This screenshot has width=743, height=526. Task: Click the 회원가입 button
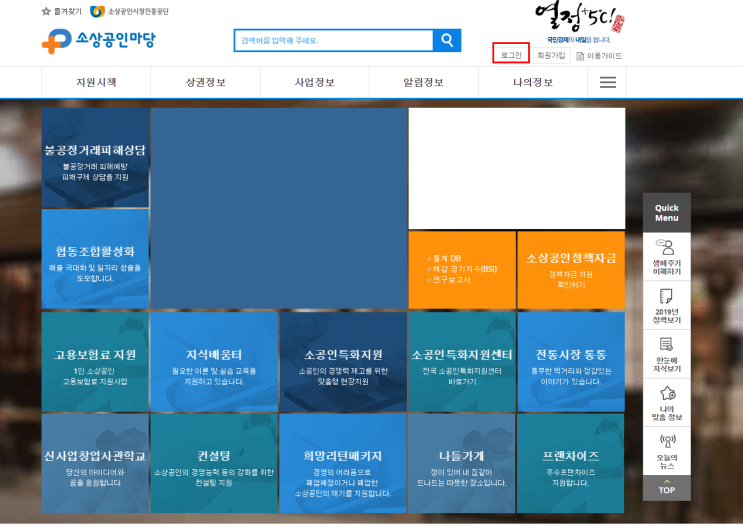click(551, 55)
